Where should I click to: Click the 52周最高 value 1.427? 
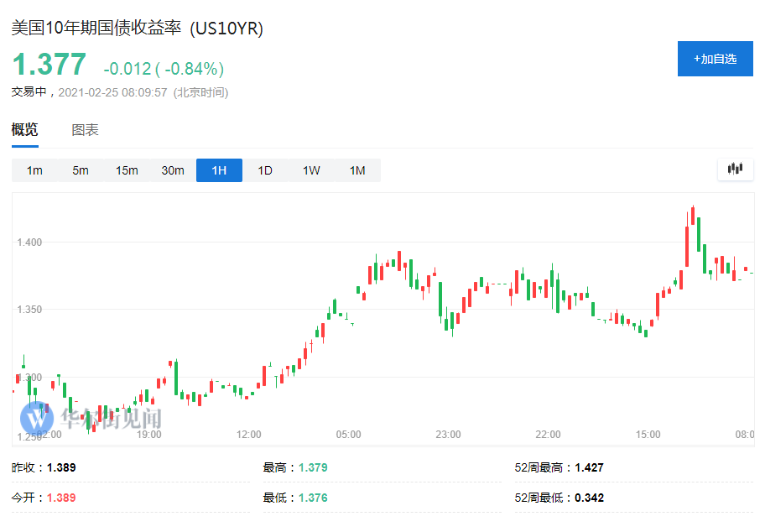click(x=587, y=467)
